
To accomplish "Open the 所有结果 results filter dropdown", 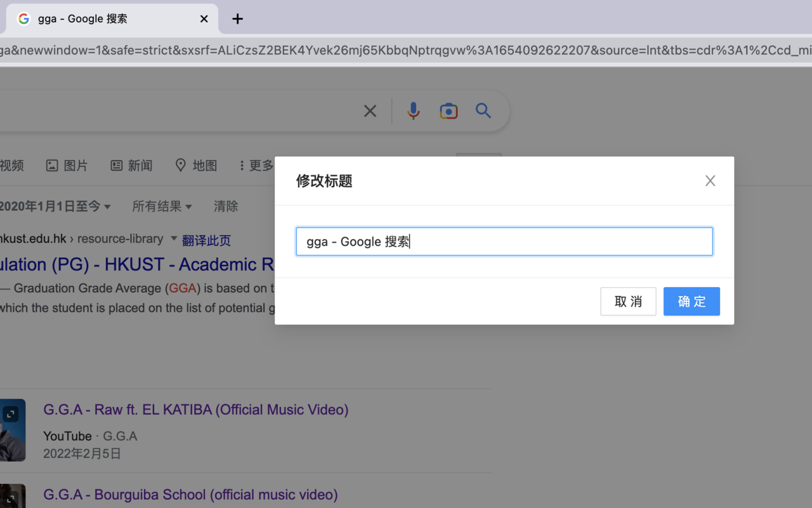I will (162, 206).
